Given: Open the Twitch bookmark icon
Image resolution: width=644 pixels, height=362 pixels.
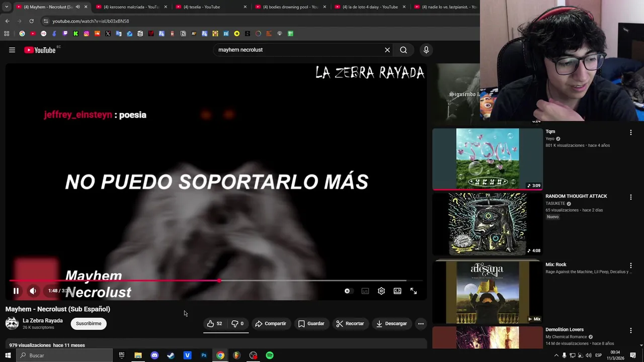Looking at the screenshot, I should pos(65,34).
